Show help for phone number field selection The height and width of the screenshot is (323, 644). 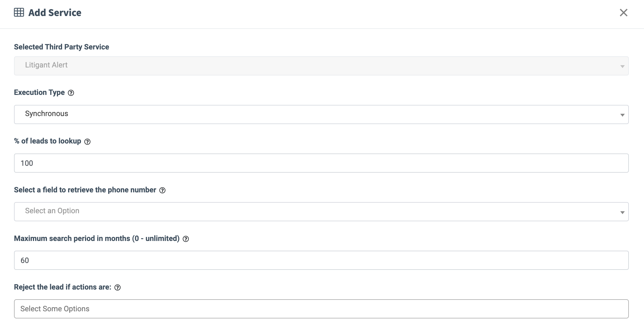162,190
